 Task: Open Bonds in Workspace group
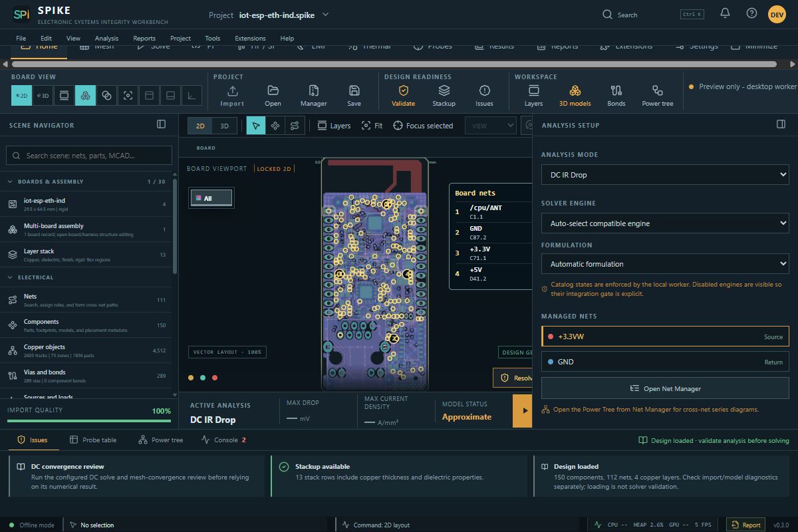(x=616, y=95)
